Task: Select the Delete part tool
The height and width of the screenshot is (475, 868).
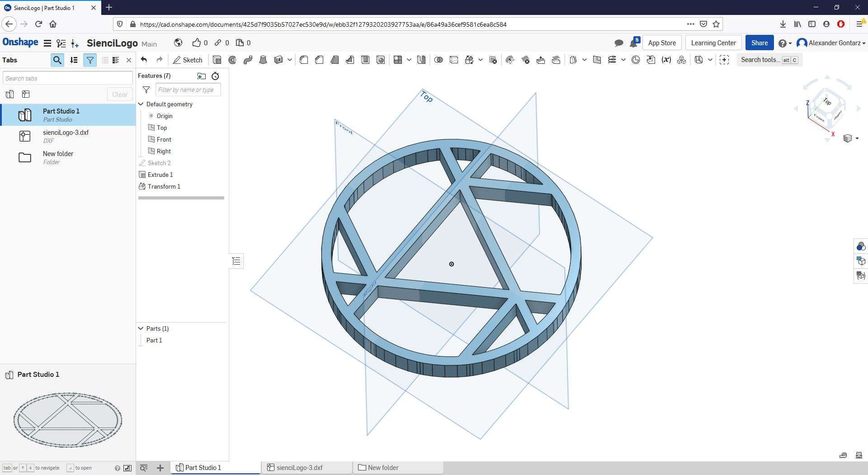Action: point(493,60)
